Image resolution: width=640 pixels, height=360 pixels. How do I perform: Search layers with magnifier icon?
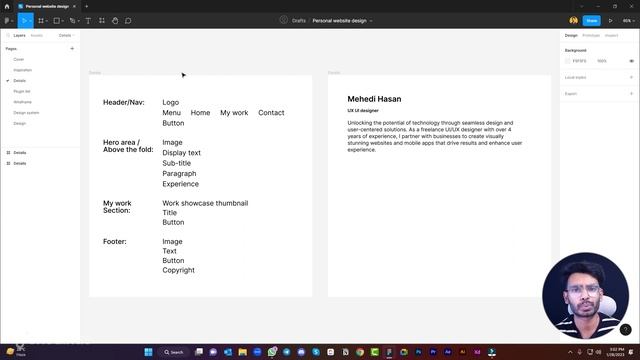8,36
